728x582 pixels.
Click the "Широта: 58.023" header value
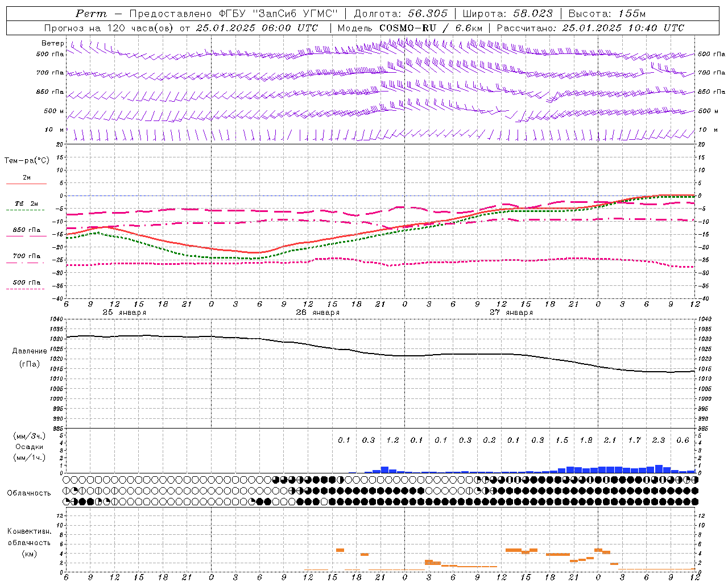pyautogui.click(x=507, y=14)
